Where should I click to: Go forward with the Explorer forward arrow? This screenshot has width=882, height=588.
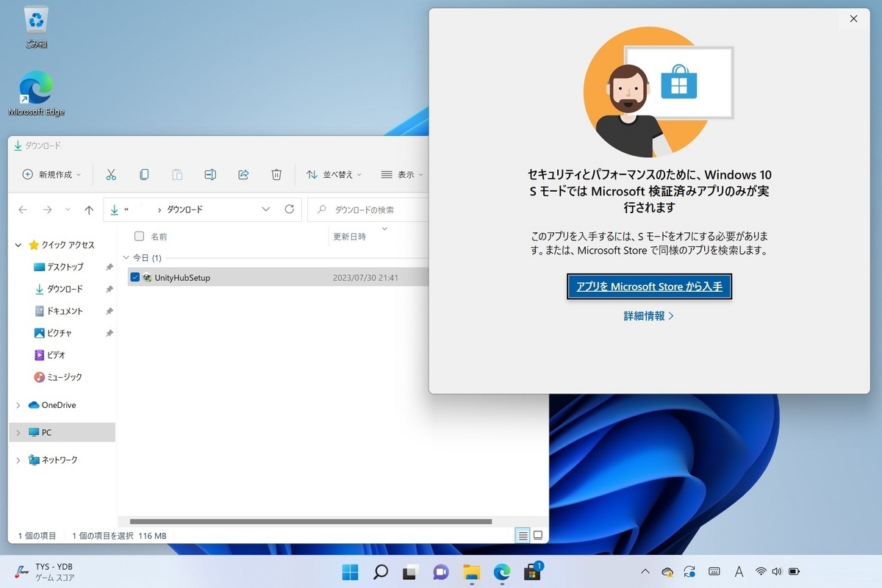point(48,209)
